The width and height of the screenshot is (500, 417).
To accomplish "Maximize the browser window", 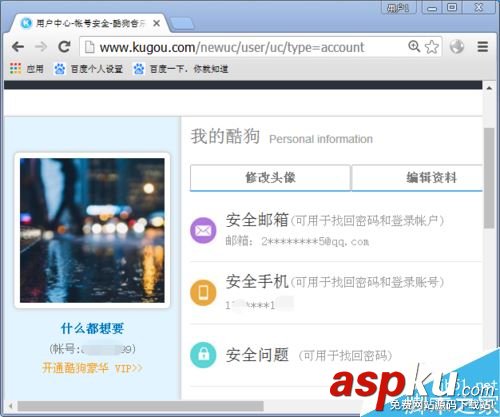I will pyautogui.click(x=452, y=7).
